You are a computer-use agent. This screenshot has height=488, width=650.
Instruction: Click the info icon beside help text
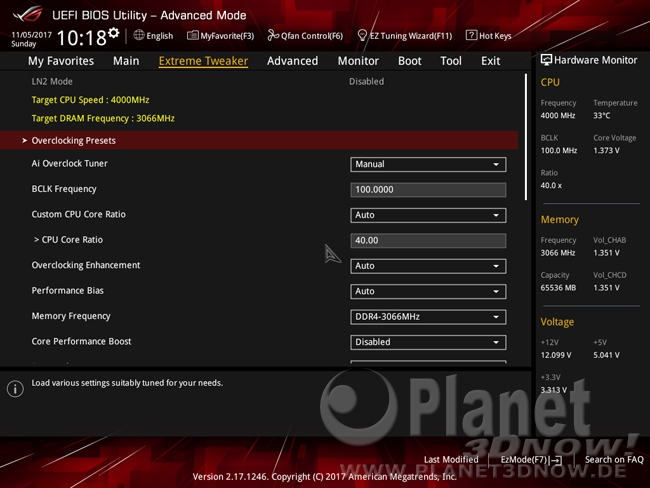15,389
